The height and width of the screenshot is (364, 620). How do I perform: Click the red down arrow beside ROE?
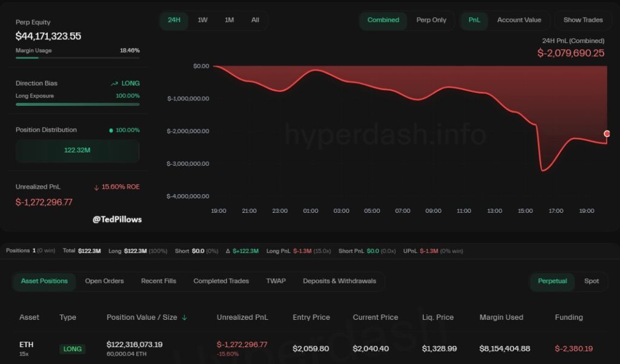[96, 187]
